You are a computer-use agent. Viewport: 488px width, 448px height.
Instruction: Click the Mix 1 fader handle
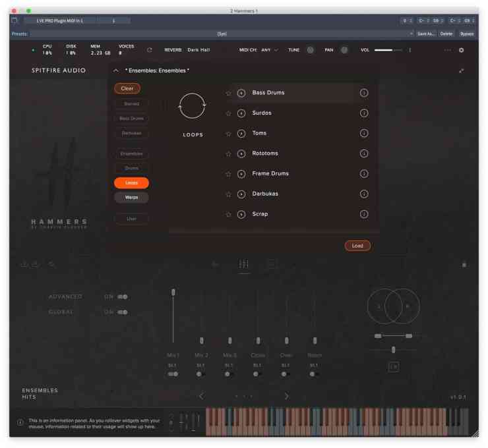[x=173, y=293]
